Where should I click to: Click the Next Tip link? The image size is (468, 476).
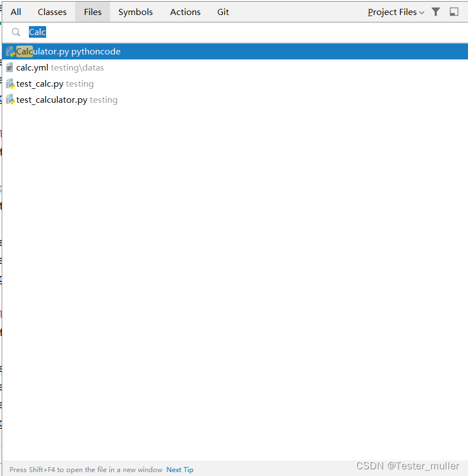[x=180, y=470]
